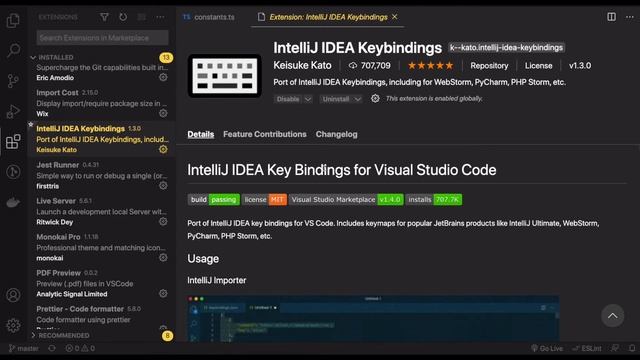
Task: Select Prettier - Code formatter extension
Action: [x=102, y=316]
